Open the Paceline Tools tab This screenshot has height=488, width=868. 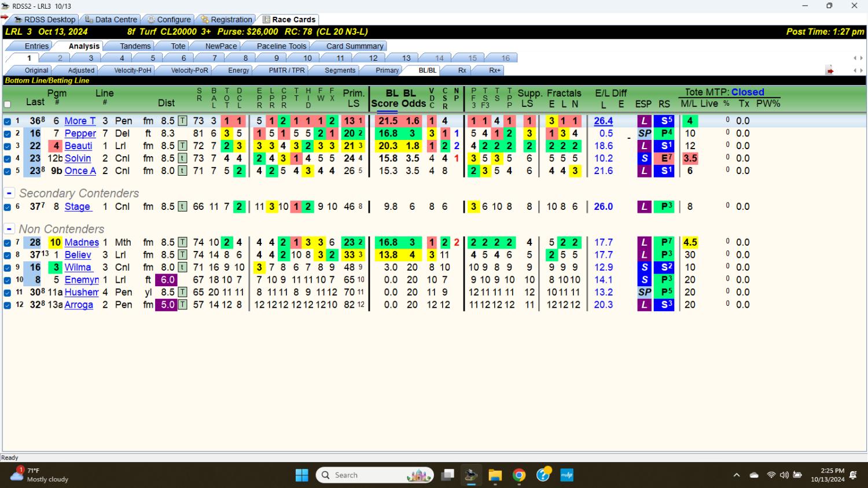pos(281,46)
